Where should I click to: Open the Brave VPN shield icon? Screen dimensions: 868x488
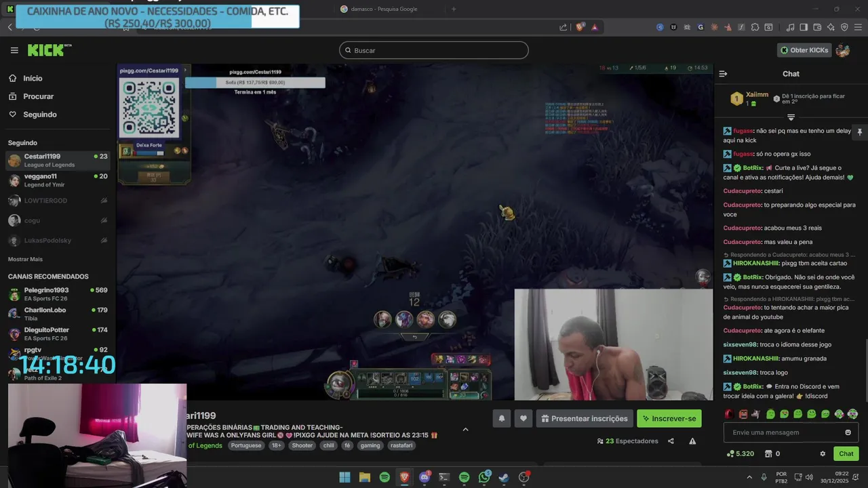coord(844,27)
